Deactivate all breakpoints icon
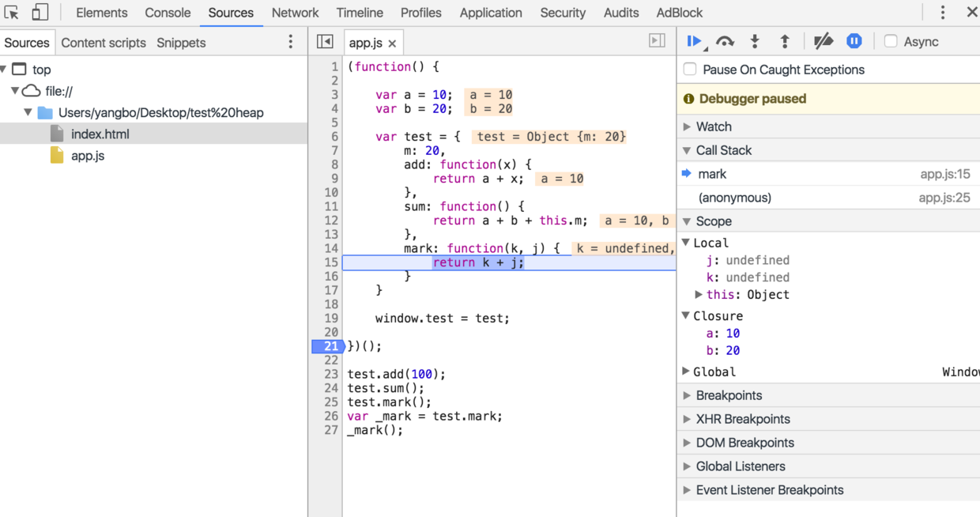 [823, 41]
